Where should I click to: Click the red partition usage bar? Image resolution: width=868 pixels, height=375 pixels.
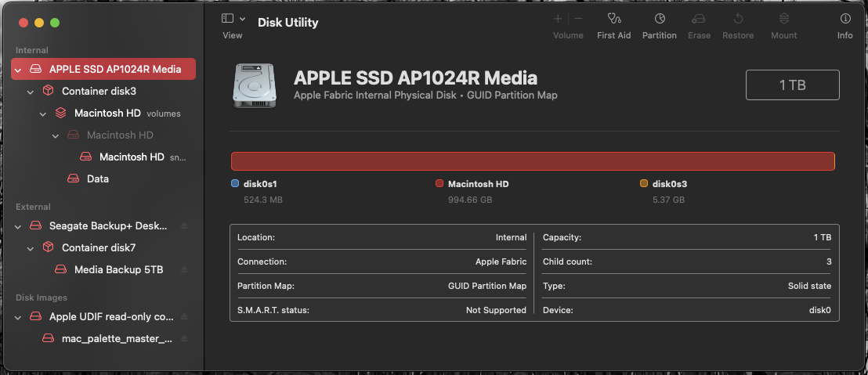click(x=533, y=161)
